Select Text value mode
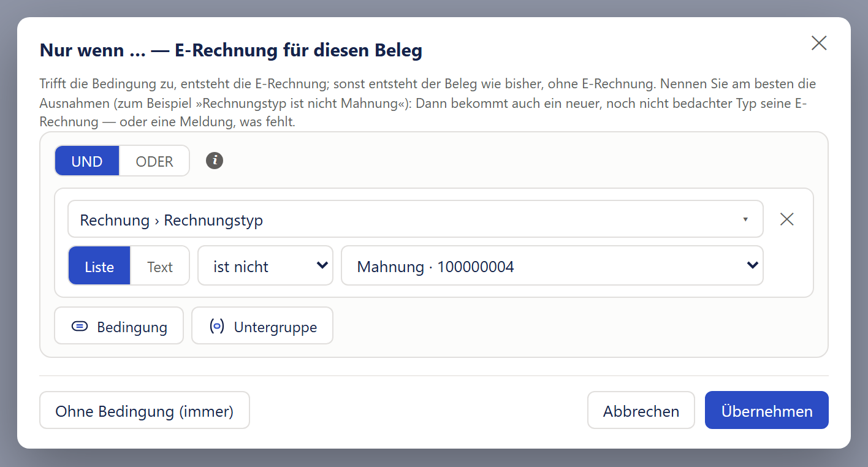This screenshot has height=467, width=868. 160,266
